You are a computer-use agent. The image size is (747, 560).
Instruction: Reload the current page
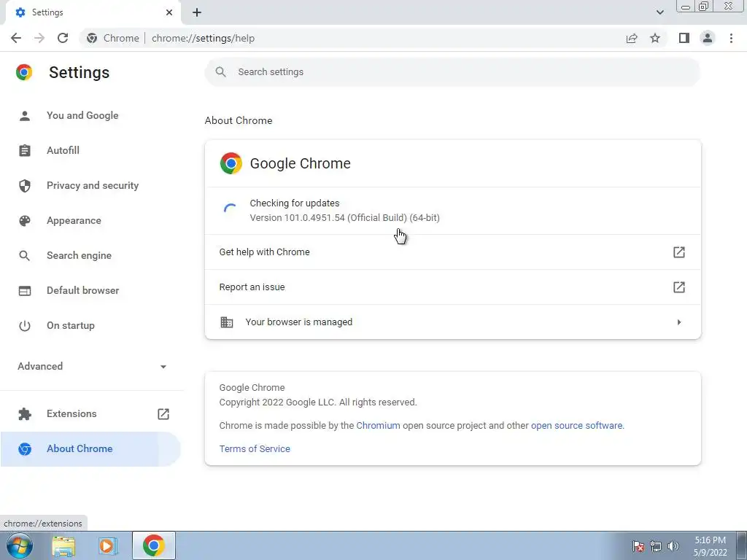pos(63,38)
